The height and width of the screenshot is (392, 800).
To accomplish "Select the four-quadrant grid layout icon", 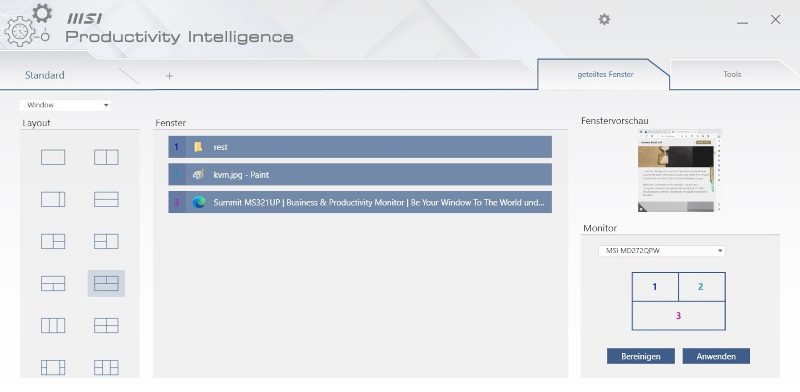I will click(x=106, y=325).
